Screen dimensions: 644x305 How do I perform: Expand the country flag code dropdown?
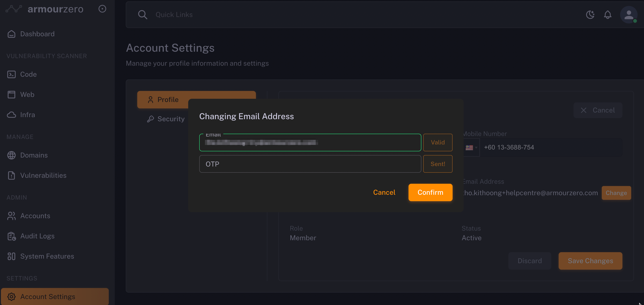click(471, 148)
